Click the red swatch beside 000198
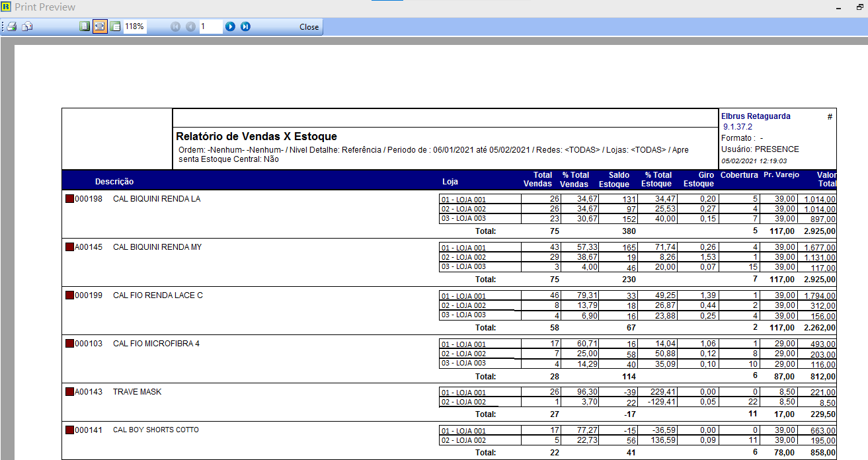Viewport: 868px width, 460px height. pyautogui.click(x=69, y=199)
